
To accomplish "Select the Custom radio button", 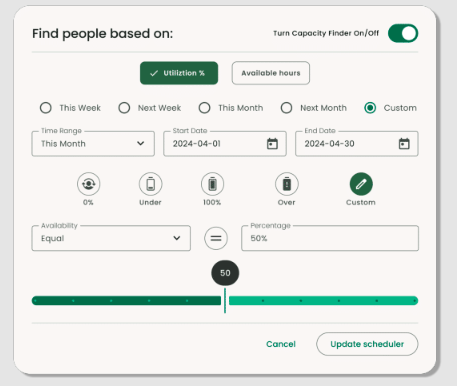I will click(370, 108).
